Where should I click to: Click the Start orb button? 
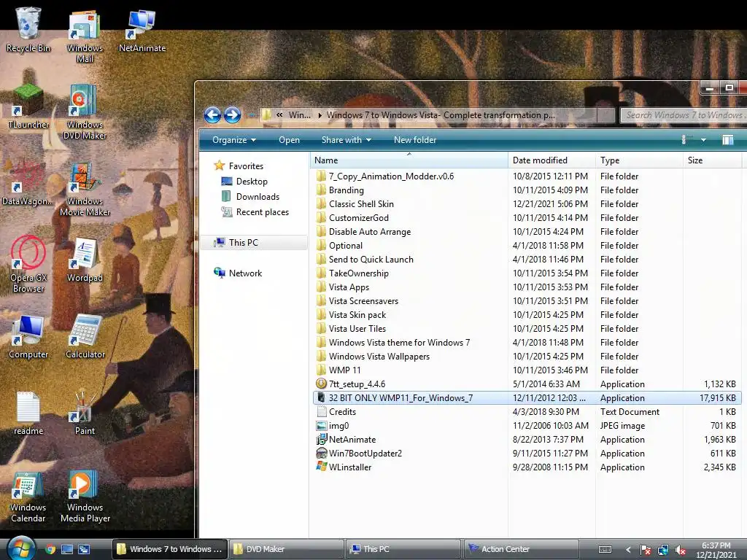[21, 548]
